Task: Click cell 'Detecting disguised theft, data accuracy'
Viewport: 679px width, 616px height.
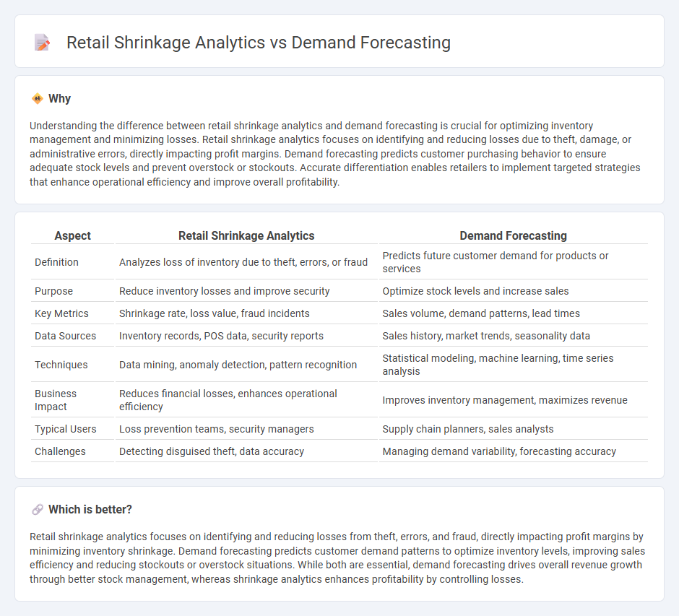Action: 246,451
